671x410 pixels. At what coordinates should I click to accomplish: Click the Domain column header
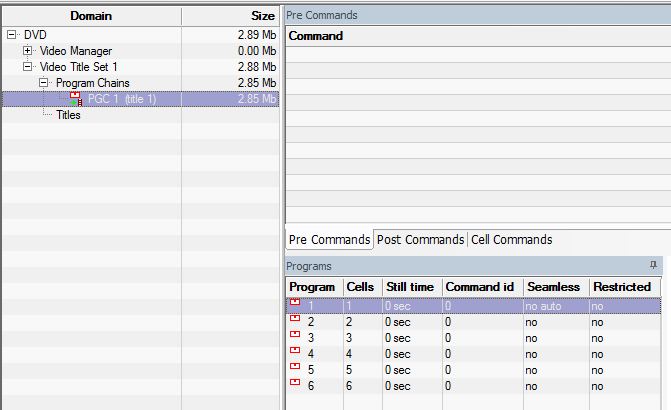pos(91,16)
